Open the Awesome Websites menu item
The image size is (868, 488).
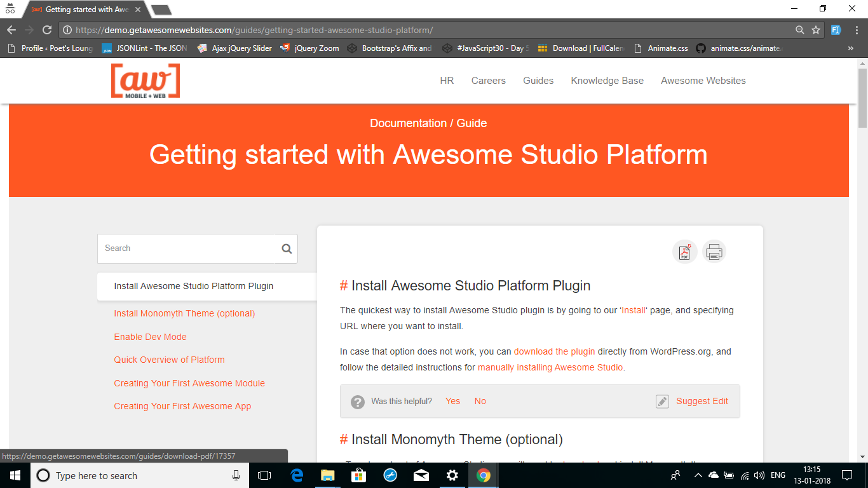(x=703, y=81)
